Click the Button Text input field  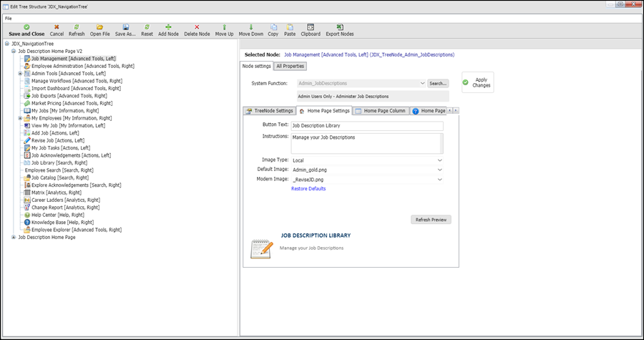[366, 125]
